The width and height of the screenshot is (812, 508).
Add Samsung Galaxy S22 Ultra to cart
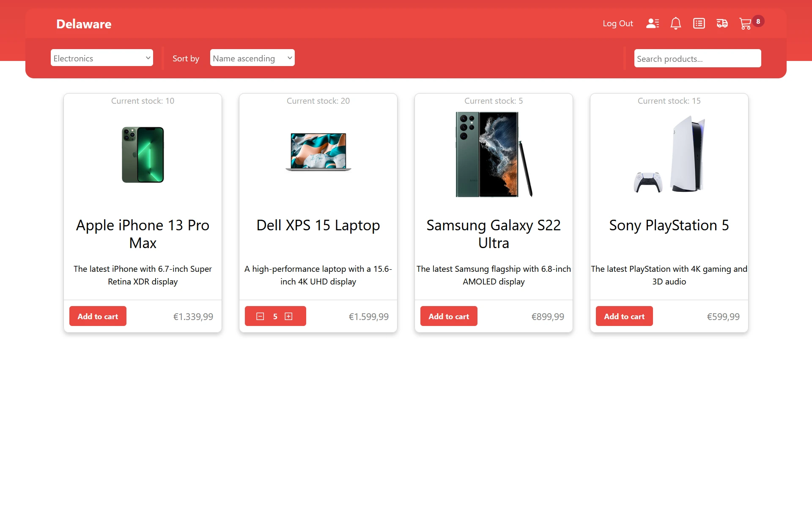[449, 316]
